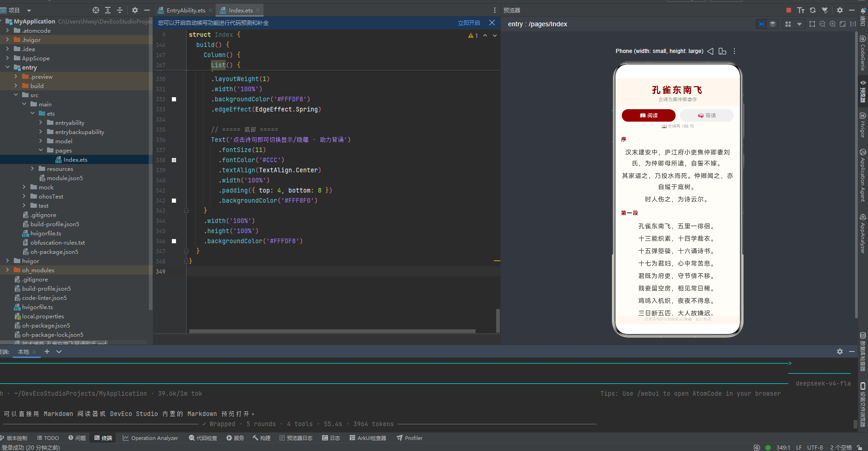The width and height of the screenshot is (868, 451).
Task: Expand all items in the project tree
Action: (108, 10)
